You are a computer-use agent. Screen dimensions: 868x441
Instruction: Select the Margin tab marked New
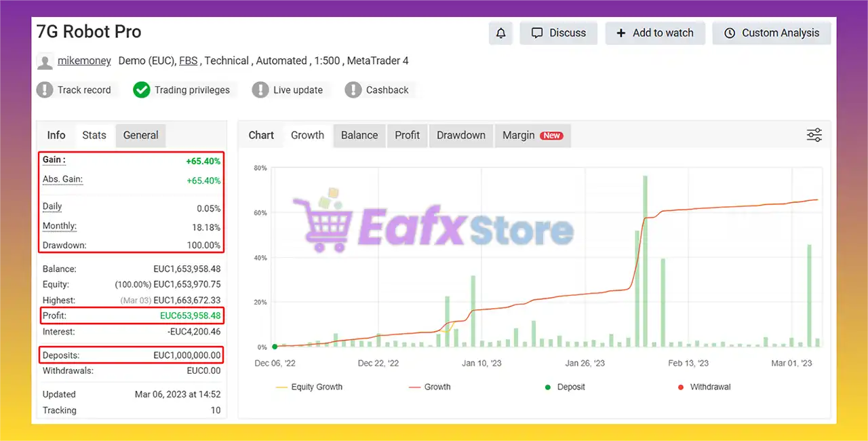pos(532,135)
